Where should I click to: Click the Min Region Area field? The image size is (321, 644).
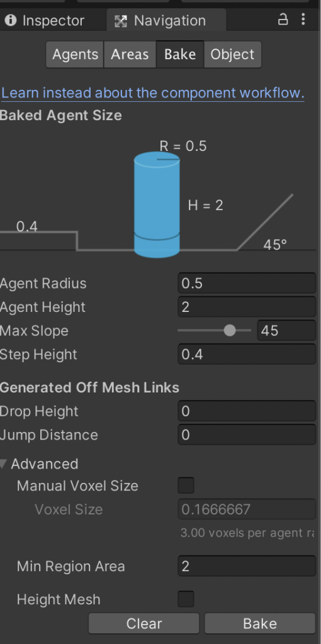coord(247,567)
